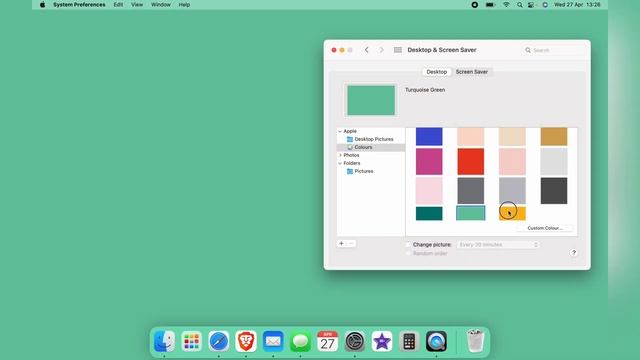This screenshot has width=640, height=360.
Task: Select Desktop Pictures in sidebar
Action: (x=370, y=139)
